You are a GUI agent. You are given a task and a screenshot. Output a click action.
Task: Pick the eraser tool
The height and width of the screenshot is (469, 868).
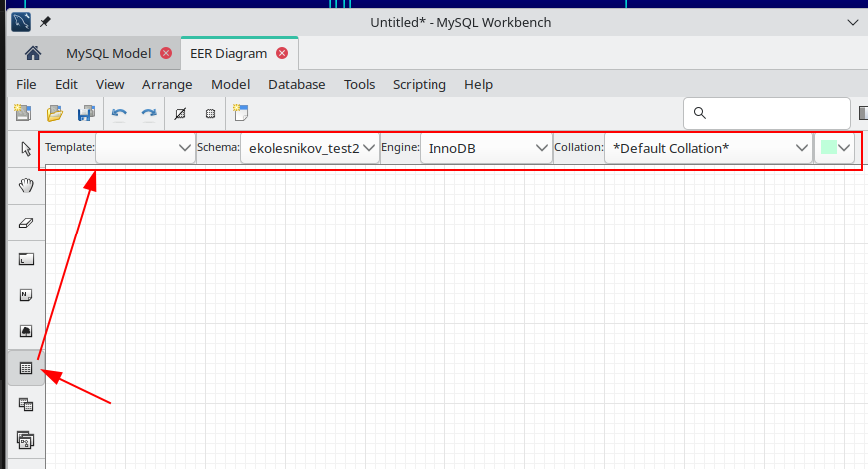pos(26,222)
